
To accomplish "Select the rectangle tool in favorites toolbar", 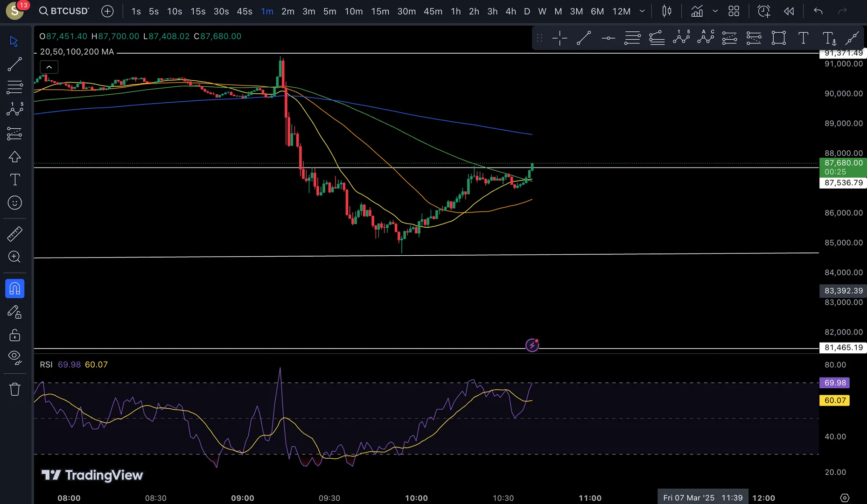I will tap(778, 38).
